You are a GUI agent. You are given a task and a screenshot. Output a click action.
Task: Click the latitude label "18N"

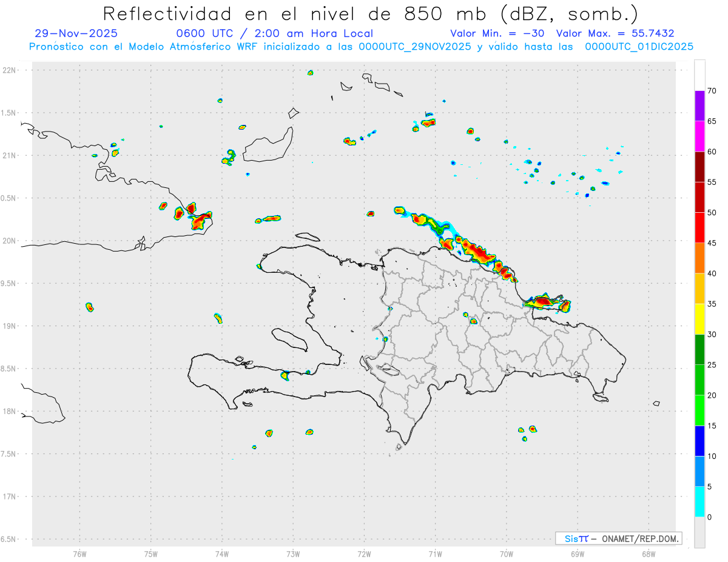click(x=9, y=411)
